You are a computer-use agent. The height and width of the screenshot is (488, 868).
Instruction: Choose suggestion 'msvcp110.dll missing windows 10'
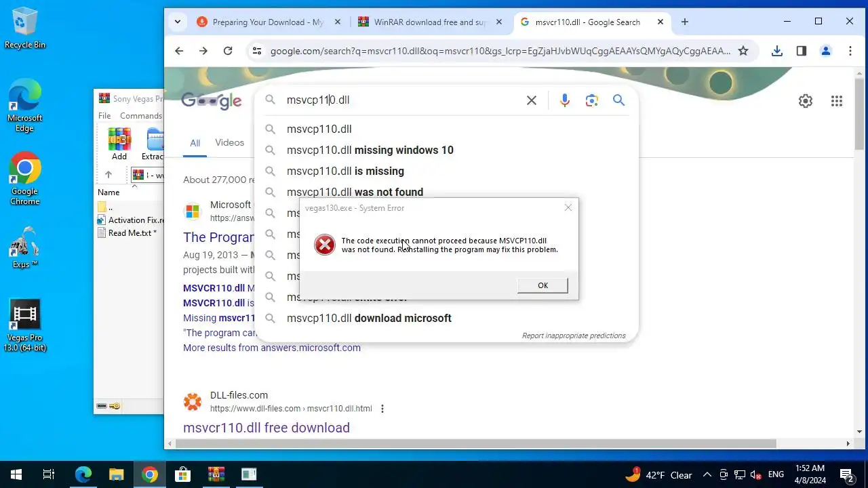tap(445, 150)
